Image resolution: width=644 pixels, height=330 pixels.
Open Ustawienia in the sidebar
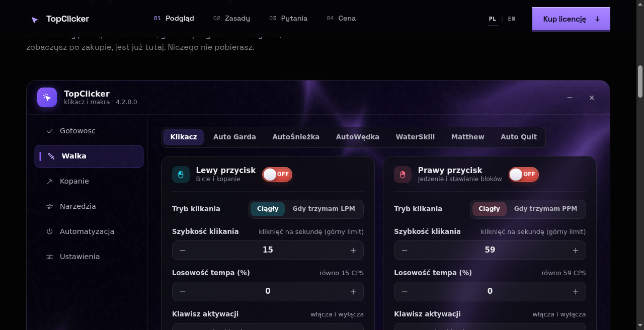[89, 257]
